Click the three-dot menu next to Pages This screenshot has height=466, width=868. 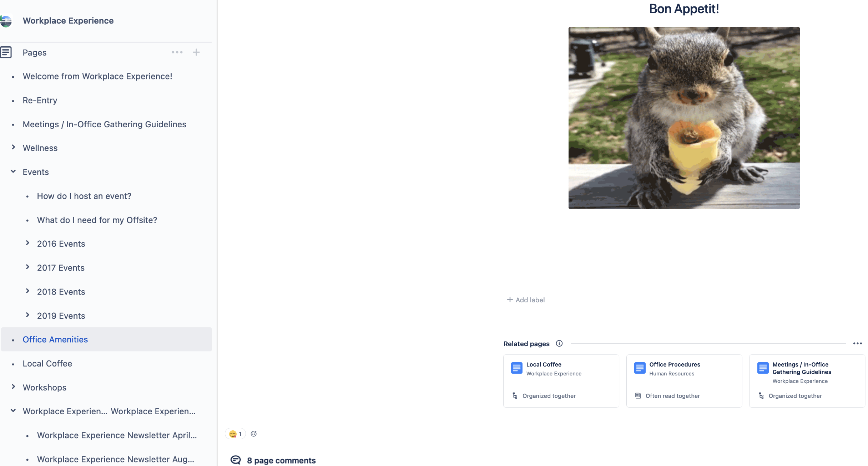(x=177, y=52)
